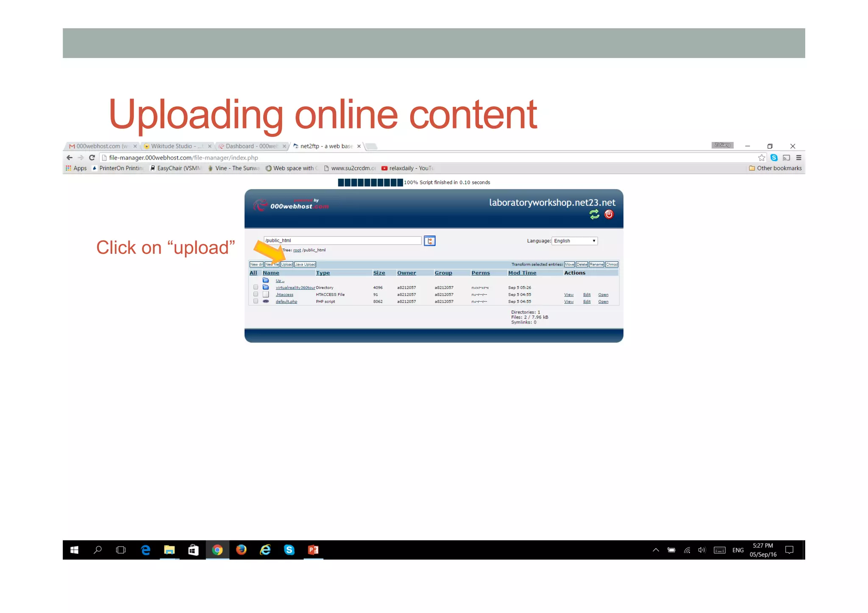Open File Explorer from the taskbar
Viewport: 868px width, 613px height.
click(x=170, y=550)
